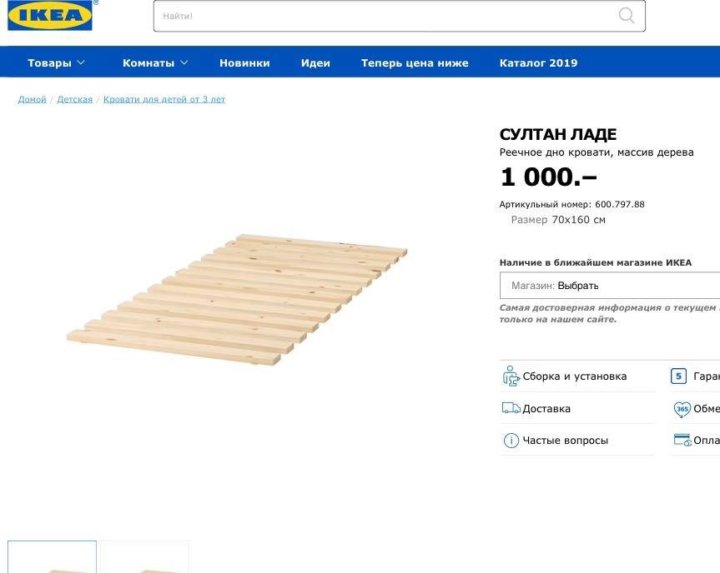720x573 pixels.
Task: Click the FAQ info circle icon
Action: click(511, 440)
